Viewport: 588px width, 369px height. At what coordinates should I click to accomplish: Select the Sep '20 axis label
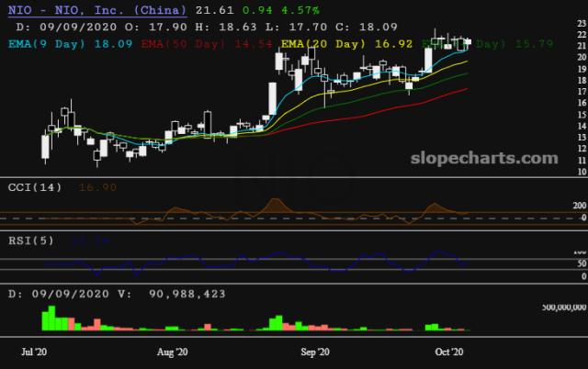315,352
